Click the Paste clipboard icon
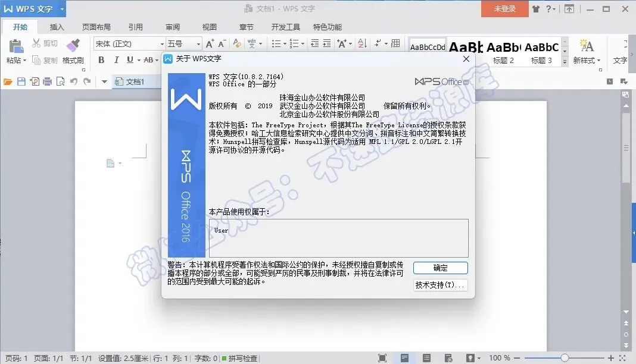This screenshot has height=364, width=636. (x=16, y=46)
